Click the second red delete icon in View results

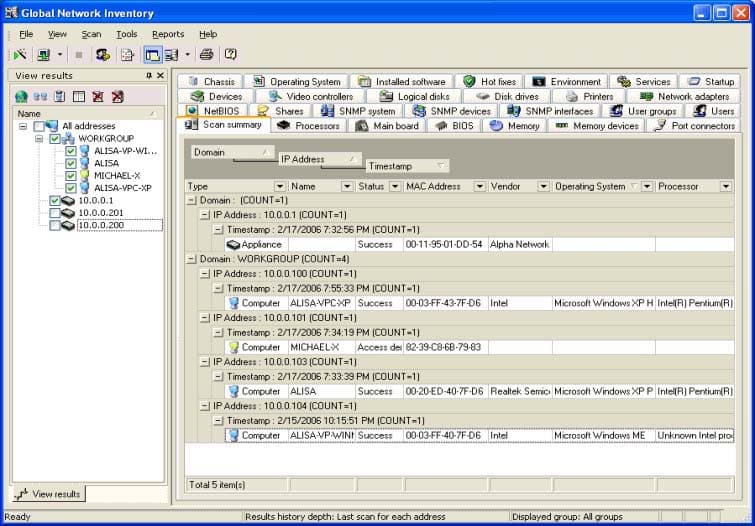pyautogui.click(x=118, y=96)
